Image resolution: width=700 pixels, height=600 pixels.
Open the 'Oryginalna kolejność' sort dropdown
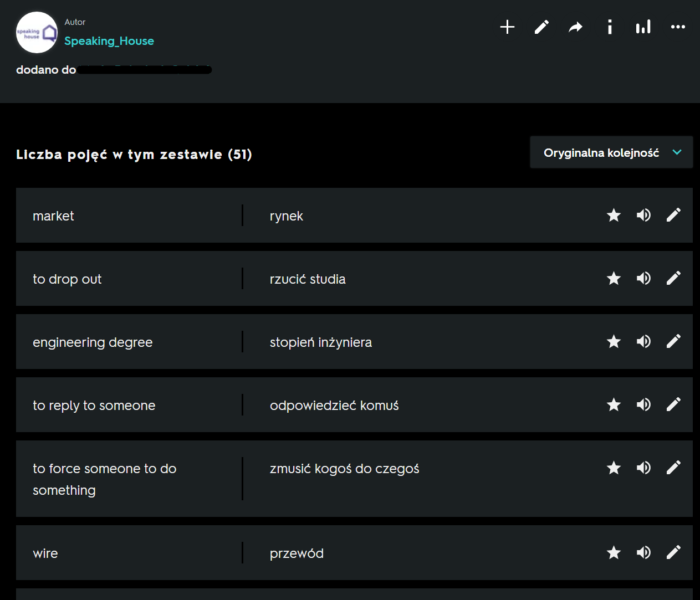(601, 152)
